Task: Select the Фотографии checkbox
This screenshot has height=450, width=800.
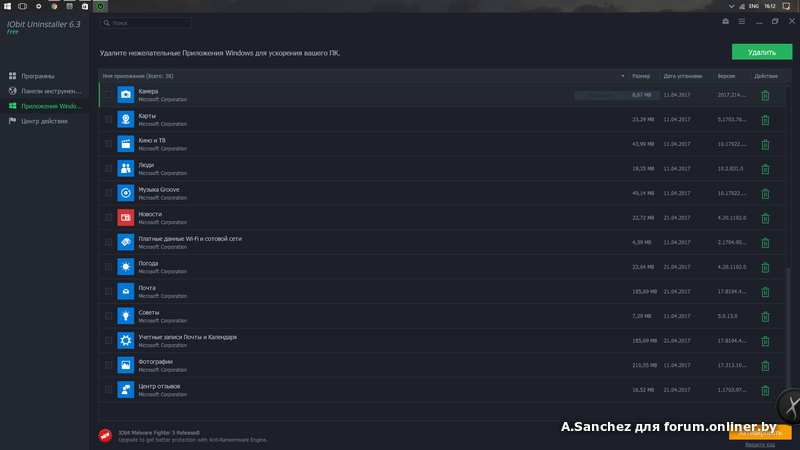Action: [x=109, y=365]
